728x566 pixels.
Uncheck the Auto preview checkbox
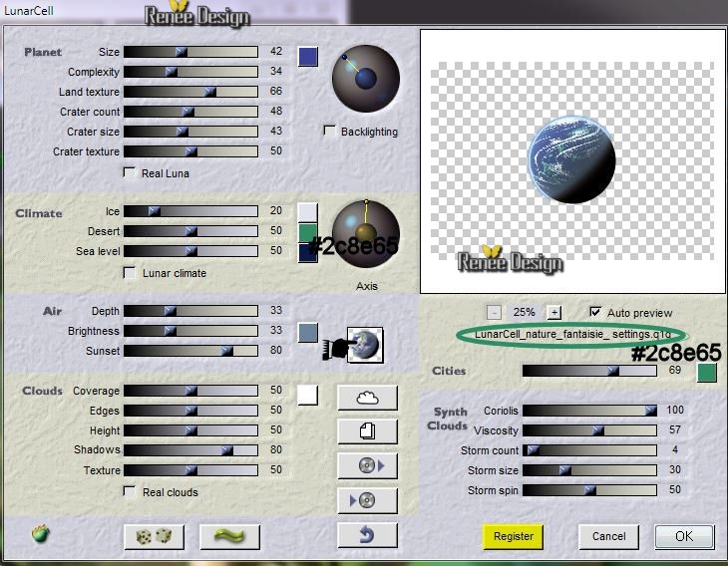tap(595, 312)
